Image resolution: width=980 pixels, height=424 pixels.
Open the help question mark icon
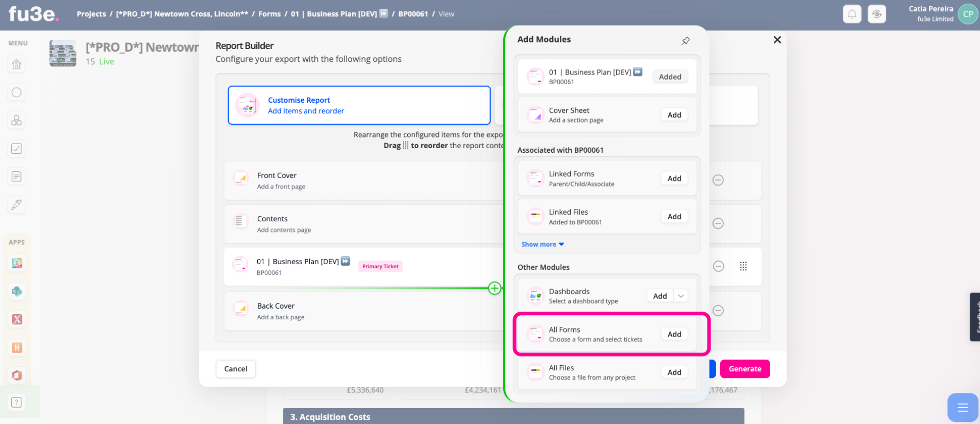[x=16, y=403]
